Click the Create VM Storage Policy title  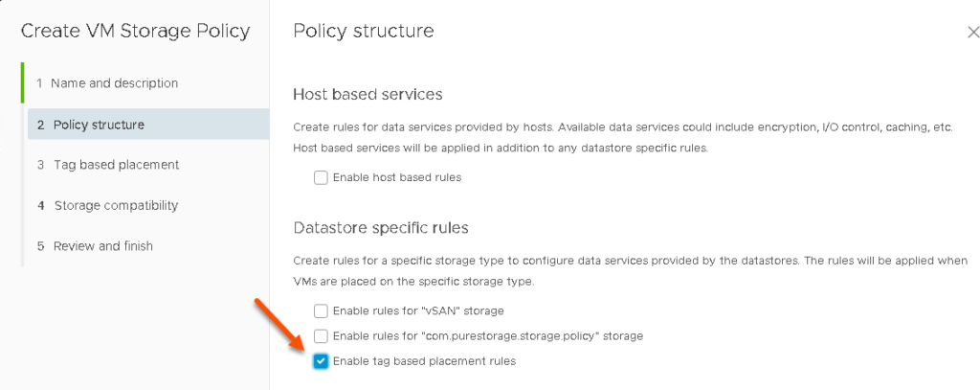pos(136,31)
